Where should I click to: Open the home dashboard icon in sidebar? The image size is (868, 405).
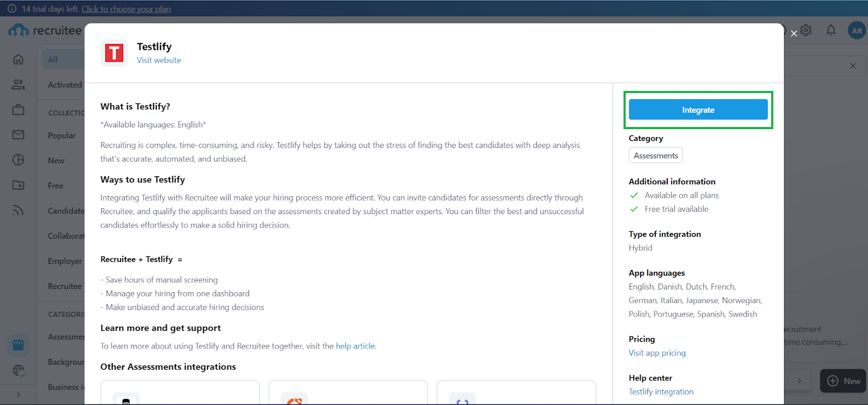[18, 60]
